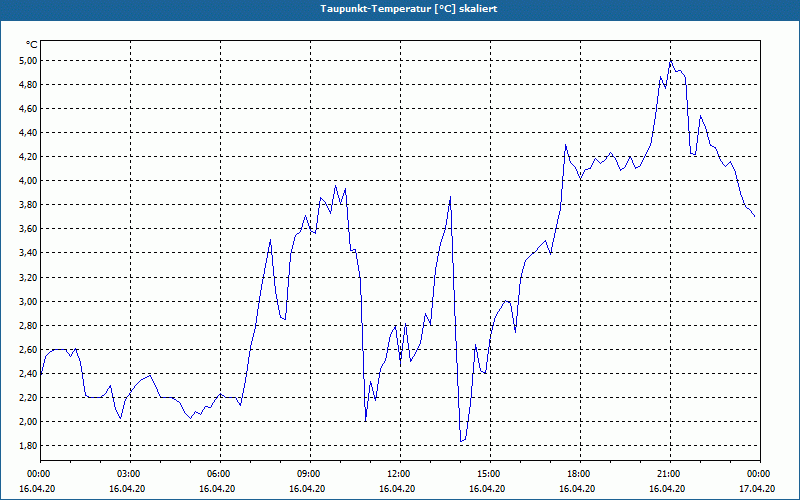Select the 2,80 y-axis value
This screenshot has height=500, width=800.
point(28,326)
